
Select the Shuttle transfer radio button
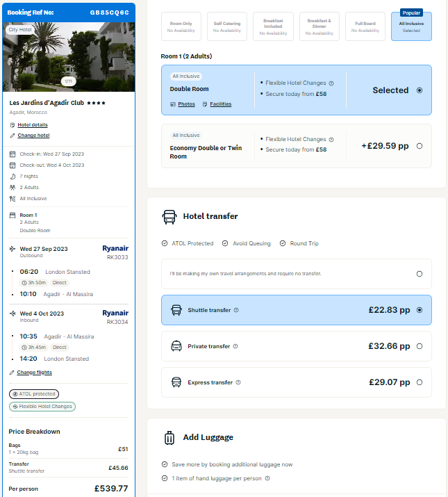[x=420, y=310]
